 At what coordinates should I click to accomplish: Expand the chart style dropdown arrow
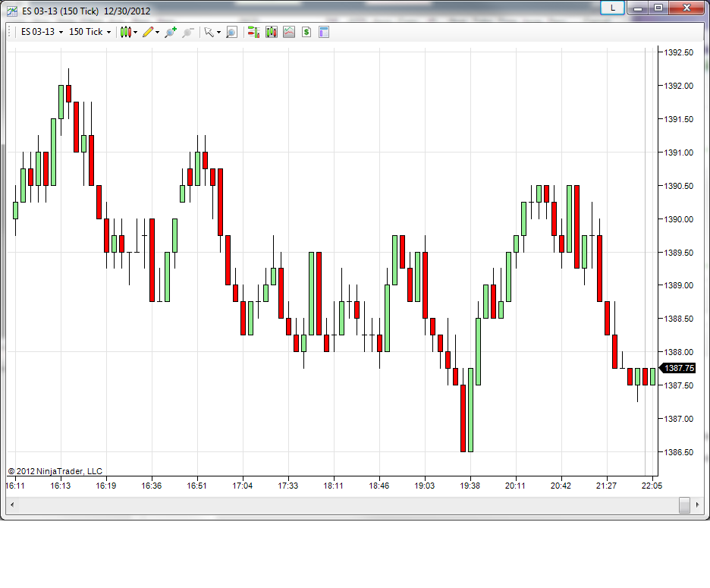pos(135,32)
